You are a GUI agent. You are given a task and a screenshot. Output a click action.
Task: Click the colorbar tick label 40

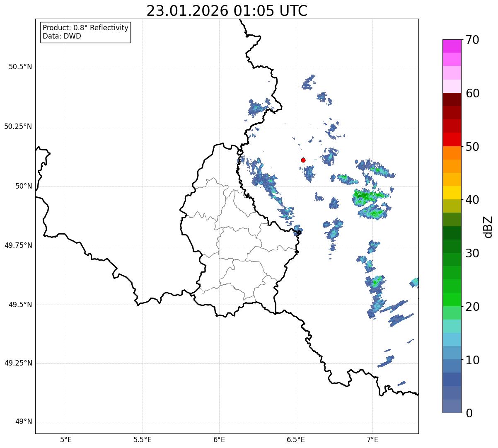click(472, 200)
